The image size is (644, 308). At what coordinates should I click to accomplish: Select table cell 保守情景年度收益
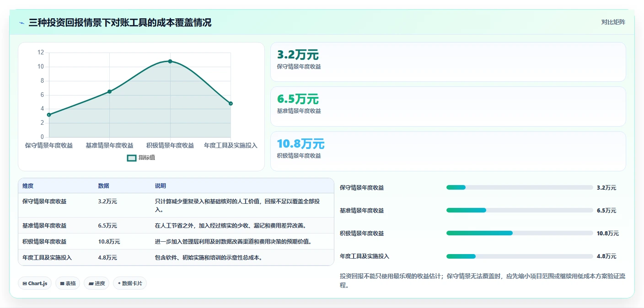coord(44,201)
